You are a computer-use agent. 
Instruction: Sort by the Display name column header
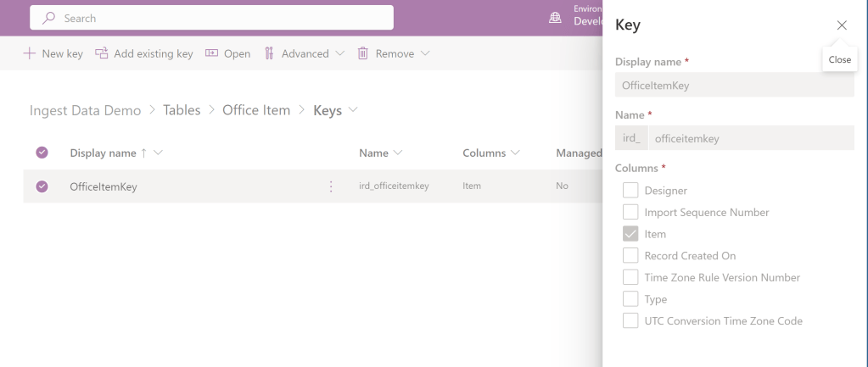point(103,153)
